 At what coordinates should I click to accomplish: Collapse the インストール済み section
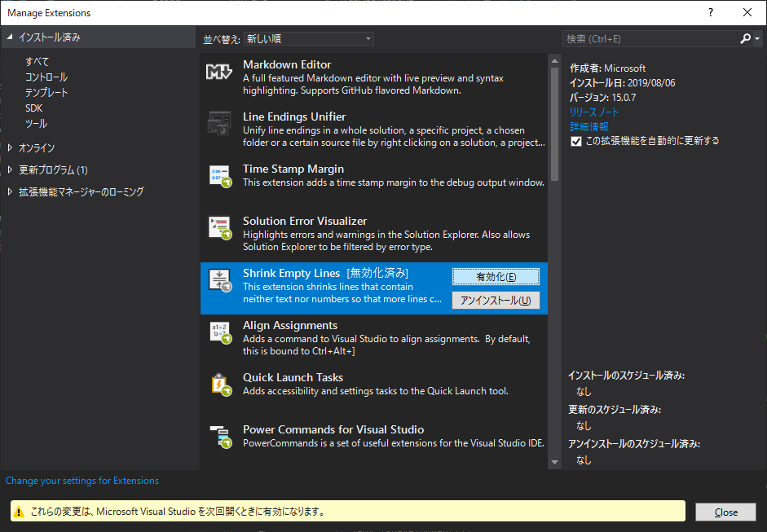8,37
